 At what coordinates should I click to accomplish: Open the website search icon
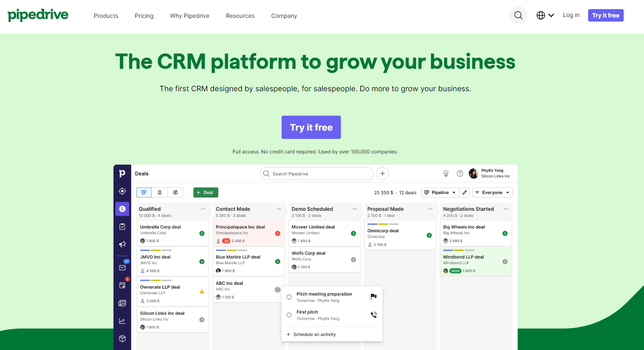click(x=518, y=15)
